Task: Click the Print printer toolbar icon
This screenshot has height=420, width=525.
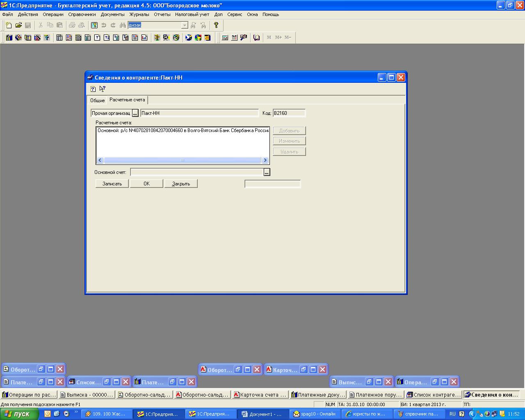Action: click(72, 25)
